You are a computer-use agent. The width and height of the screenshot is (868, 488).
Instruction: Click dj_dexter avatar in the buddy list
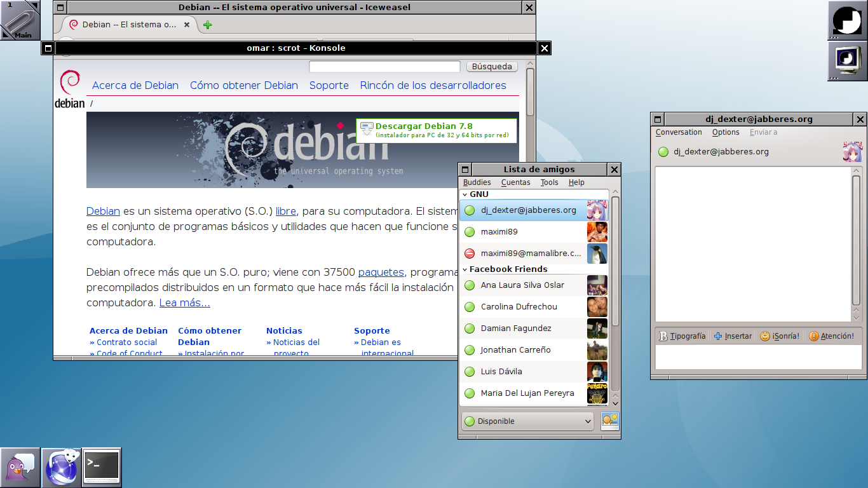click(x=597, y=210)
